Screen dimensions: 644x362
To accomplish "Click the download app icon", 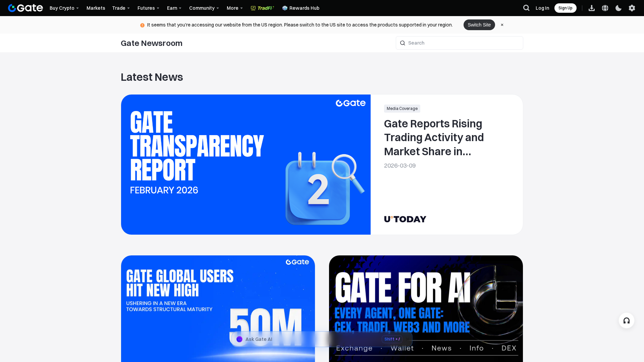I will coord(592,8).
